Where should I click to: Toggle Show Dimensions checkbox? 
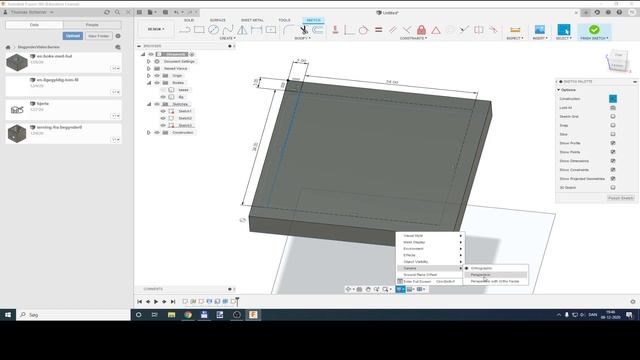[613, 161]
